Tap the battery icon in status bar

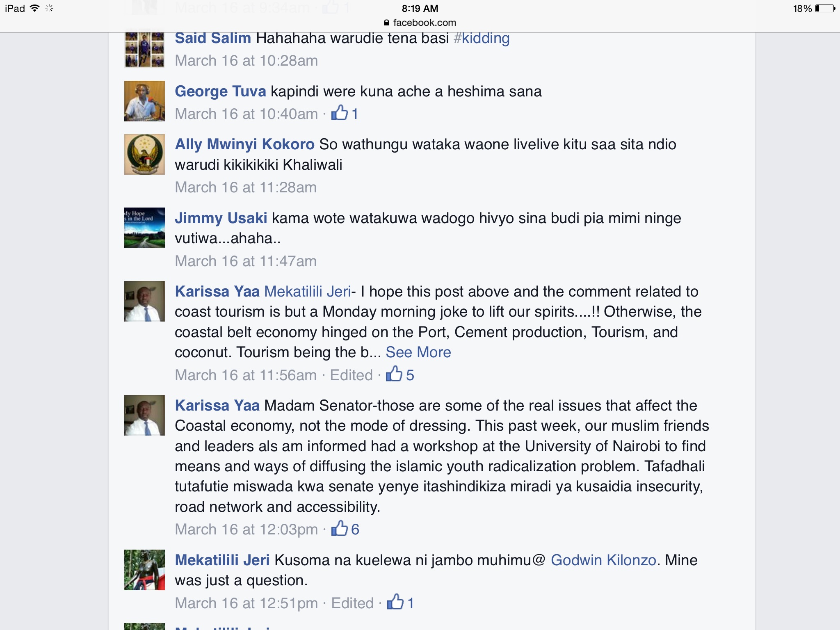825,9
